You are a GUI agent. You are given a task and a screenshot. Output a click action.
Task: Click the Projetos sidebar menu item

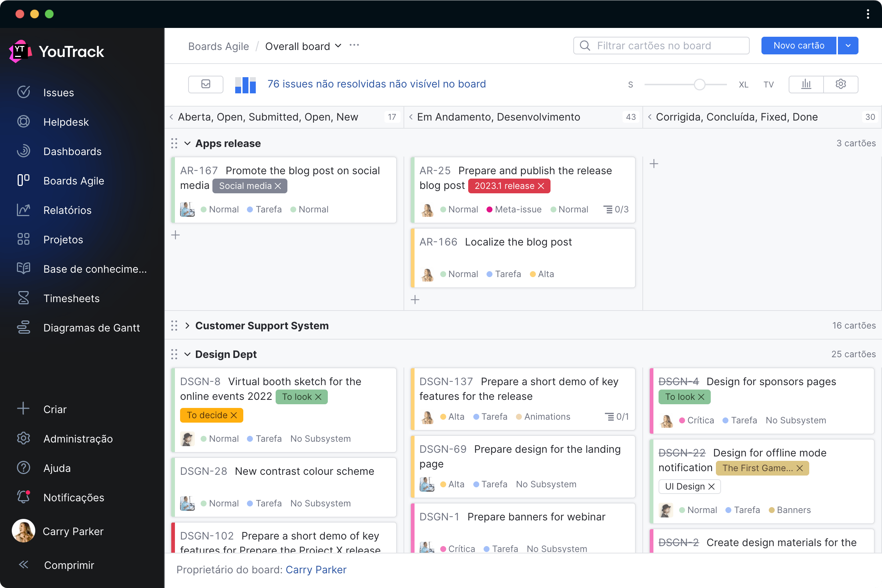click(63, 240)
